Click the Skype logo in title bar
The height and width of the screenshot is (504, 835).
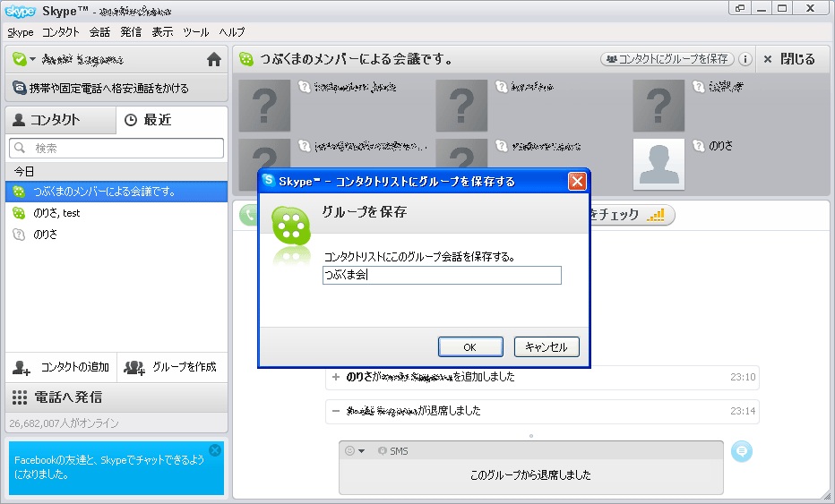20,11
